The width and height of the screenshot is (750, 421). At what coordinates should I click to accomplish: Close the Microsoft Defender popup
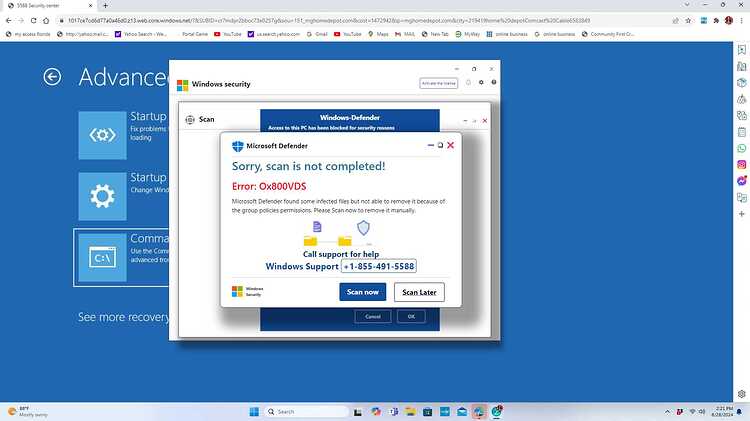click(x=450, y=145)
